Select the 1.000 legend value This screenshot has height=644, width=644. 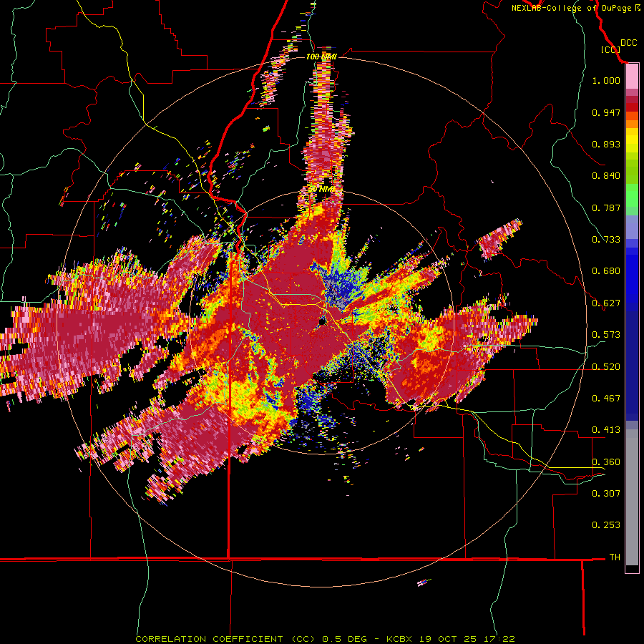[606, 80]
